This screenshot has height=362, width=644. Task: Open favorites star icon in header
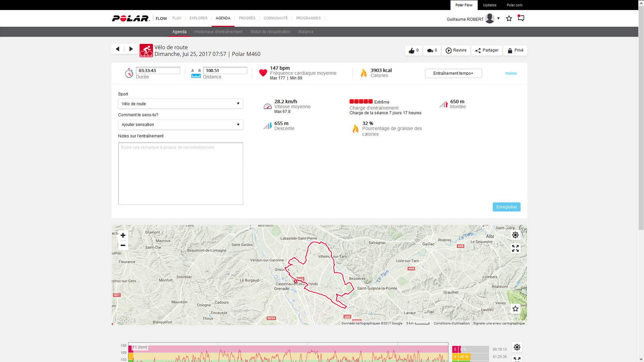(509, 18)
